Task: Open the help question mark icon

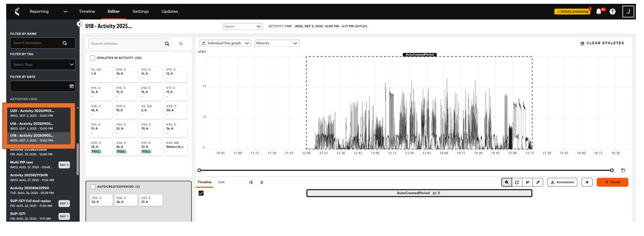Action: pyautogui.click(x=613, y=11)
